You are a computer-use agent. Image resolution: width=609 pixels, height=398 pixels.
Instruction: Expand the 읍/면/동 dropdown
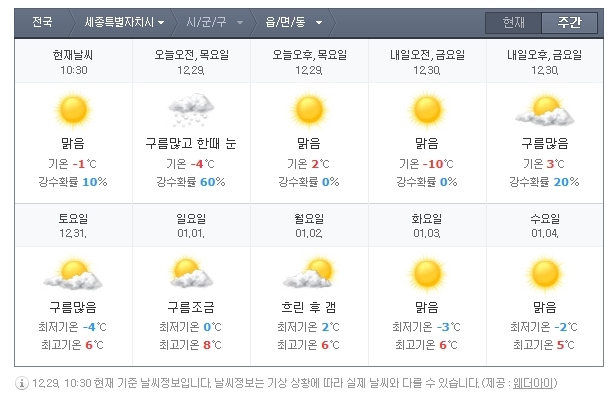tap(294, 22)
